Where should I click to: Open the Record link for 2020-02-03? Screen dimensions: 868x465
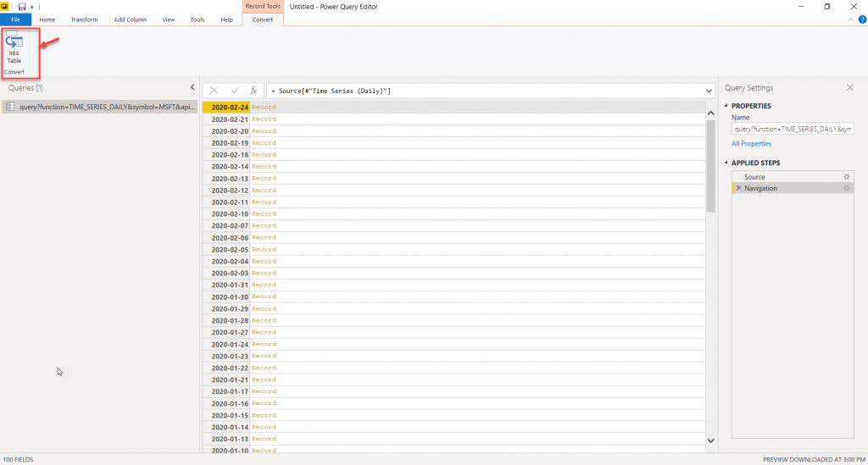(x=264, y=273)
